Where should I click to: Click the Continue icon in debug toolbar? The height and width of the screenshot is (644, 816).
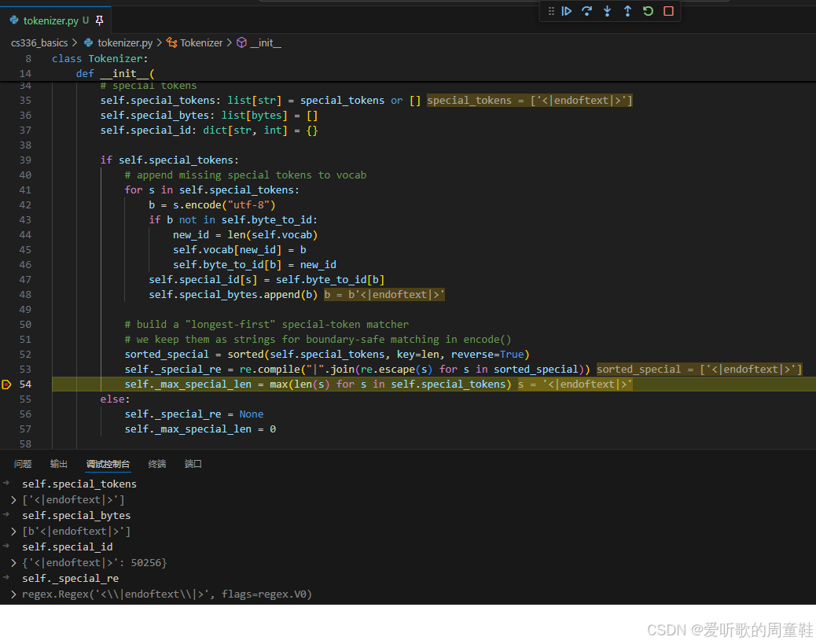click(x=567, y=11)
